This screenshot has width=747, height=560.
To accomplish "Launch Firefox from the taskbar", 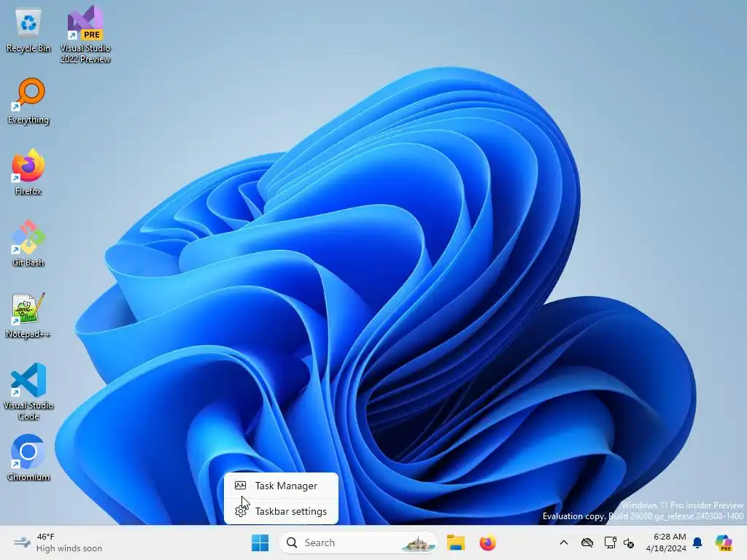I will (x=487, y=542).
